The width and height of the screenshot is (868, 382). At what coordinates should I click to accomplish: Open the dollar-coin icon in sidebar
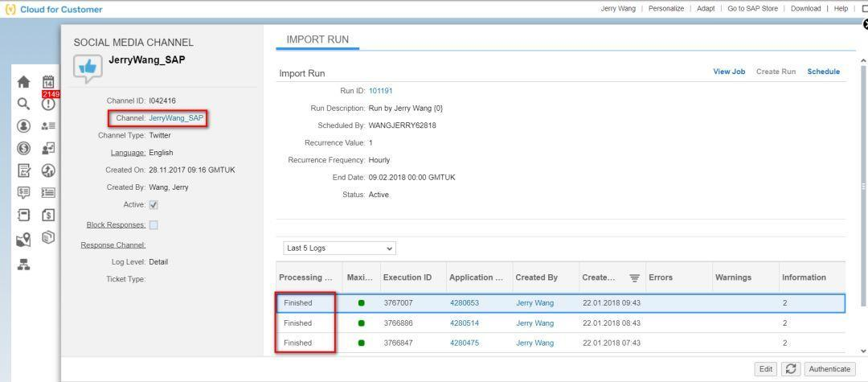tap(23, 148)
